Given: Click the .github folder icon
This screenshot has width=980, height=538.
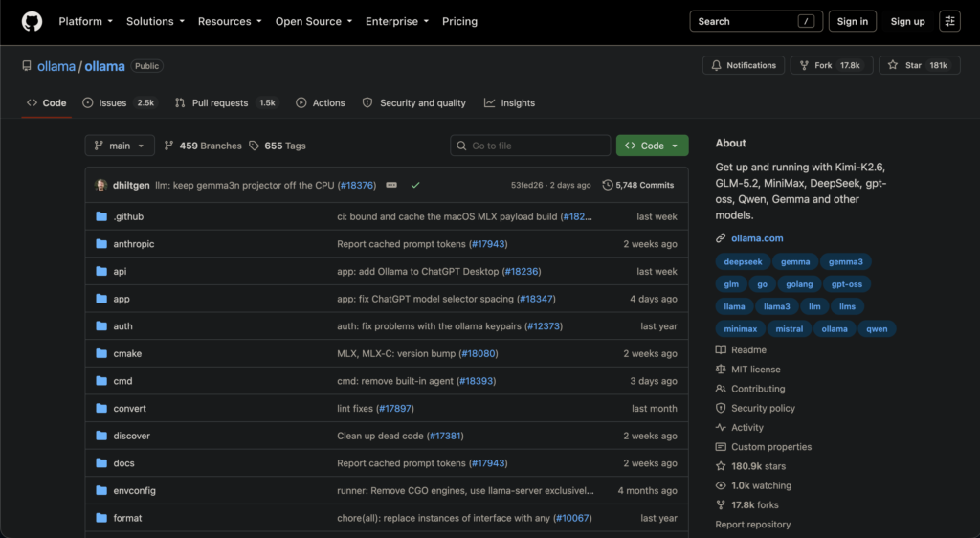Looking at the screenshot, I should 101,216.
